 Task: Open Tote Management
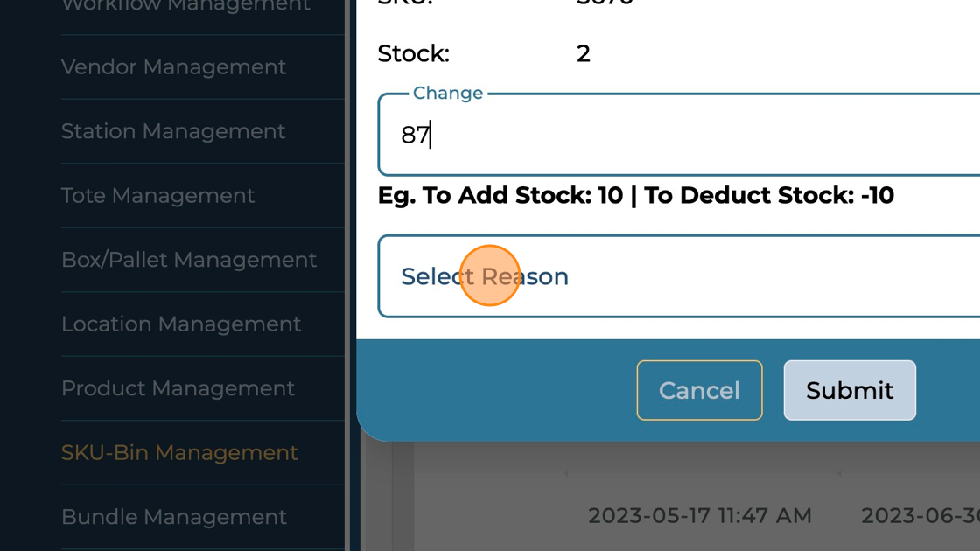157,195
